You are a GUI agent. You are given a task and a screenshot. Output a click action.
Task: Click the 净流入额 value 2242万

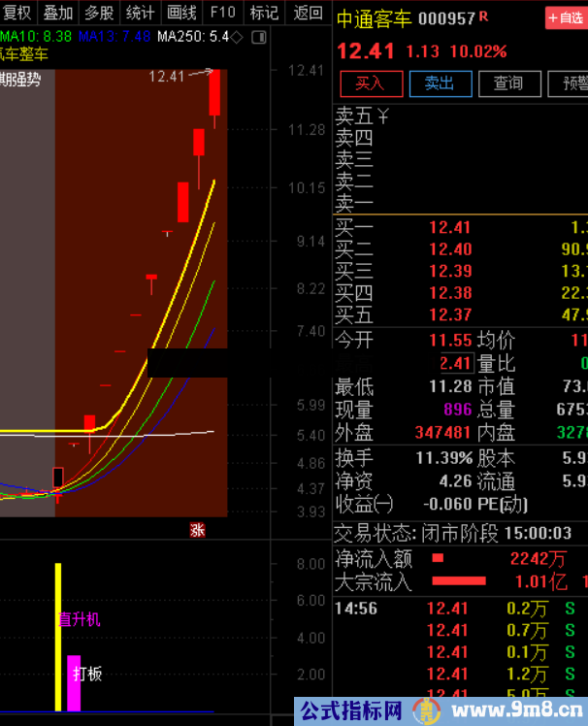pyautogui.click(x=538, y=559)
